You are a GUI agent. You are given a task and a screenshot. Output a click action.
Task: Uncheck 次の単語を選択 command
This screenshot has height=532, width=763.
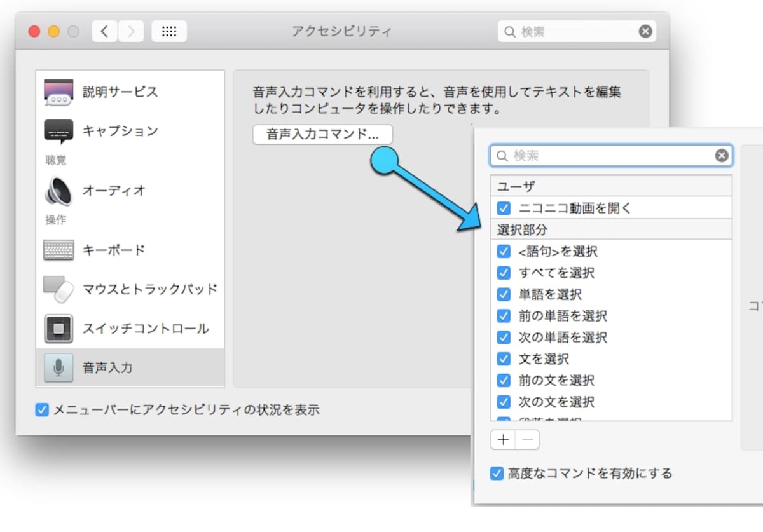tap(504, 337)
